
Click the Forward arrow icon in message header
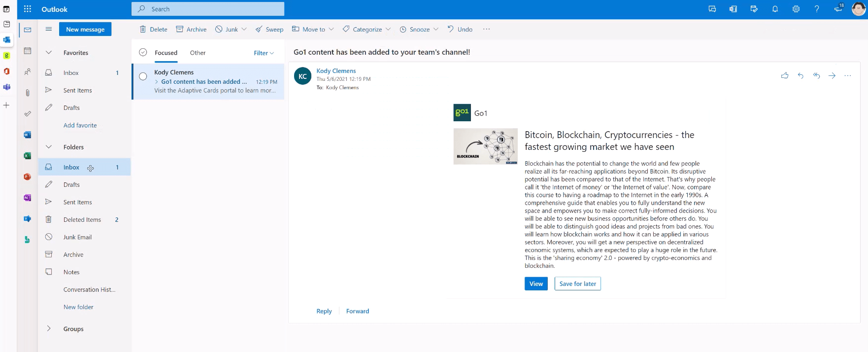(x=832, y=75)
